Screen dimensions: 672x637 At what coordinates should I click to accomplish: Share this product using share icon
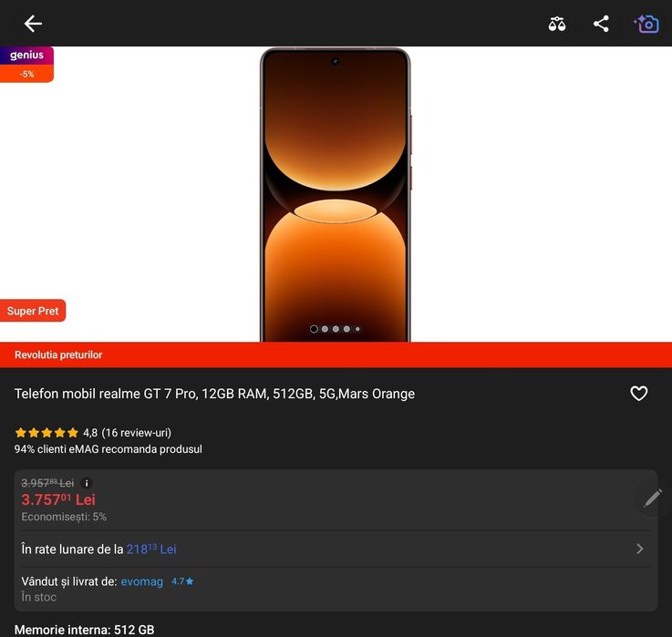(601, 24)
